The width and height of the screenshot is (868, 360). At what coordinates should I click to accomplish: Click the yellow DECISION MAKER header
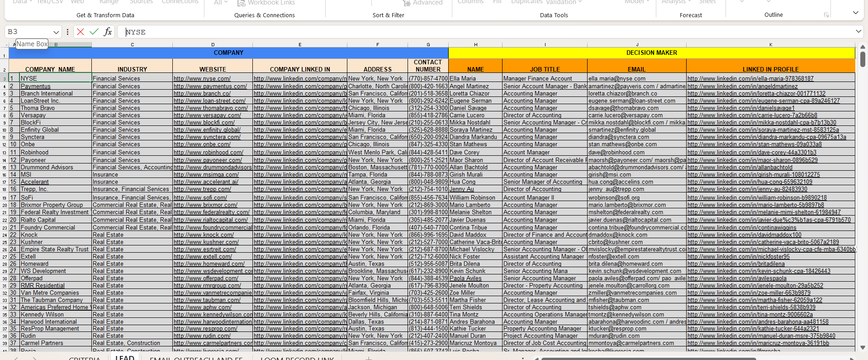point(652,53)
